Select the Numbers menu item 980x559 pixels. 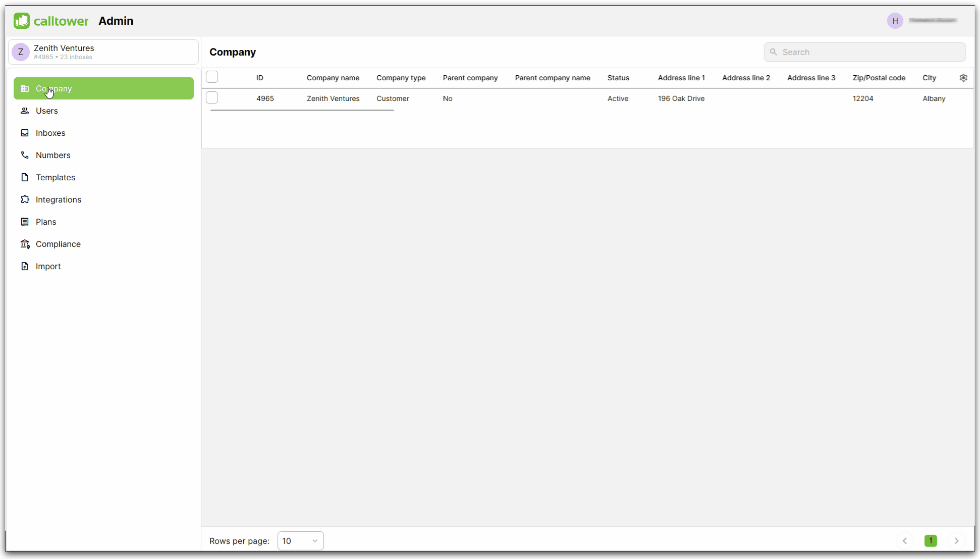53,155
